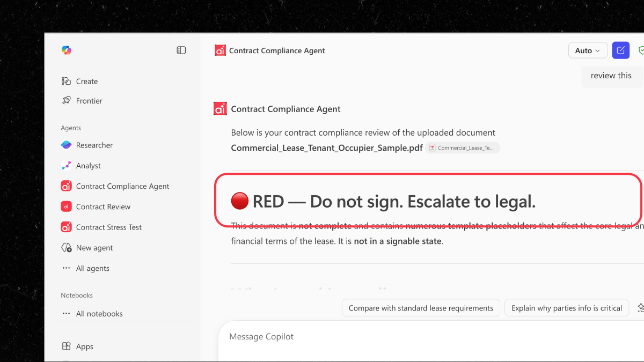The width and height of the screenshot is (644, 362).
Task: Expand All agents
Action: coord(92,268)
